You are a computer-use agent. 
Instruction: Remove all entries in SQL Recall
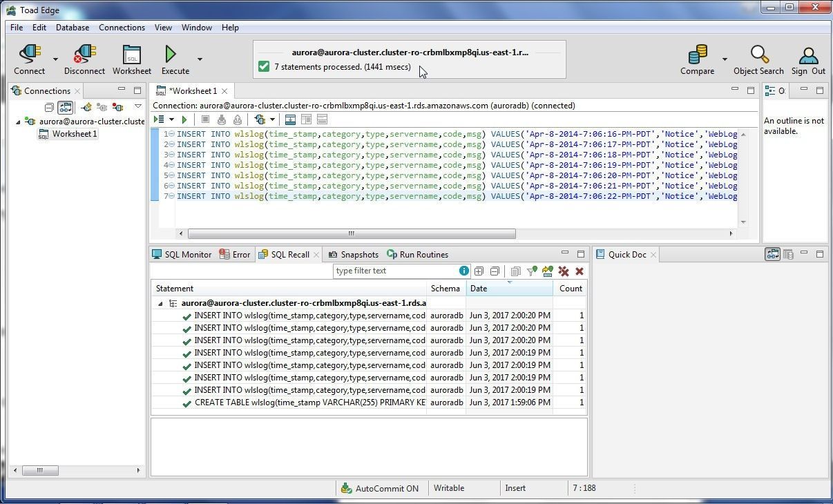[x=564, y=271]
